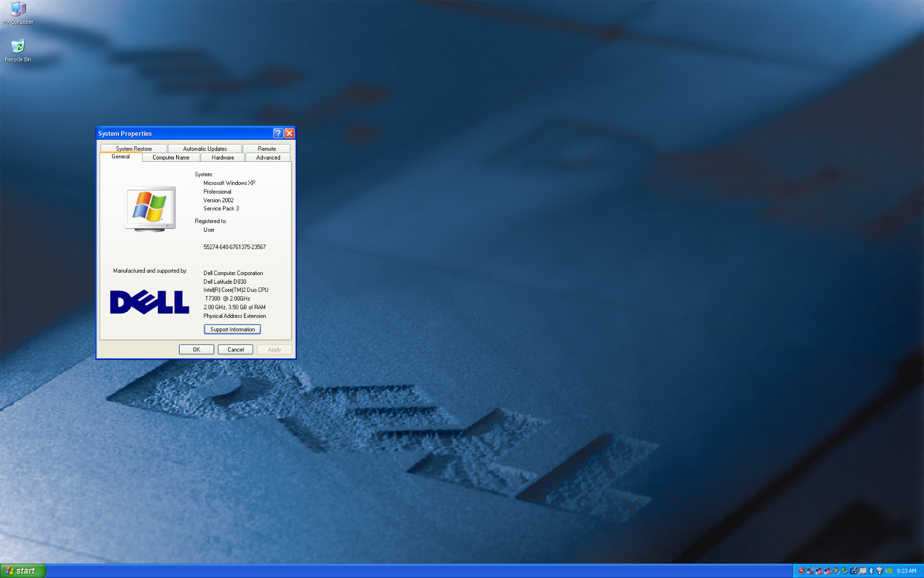Click the Safely Remove Hardware tray icon

pos(845,571)
